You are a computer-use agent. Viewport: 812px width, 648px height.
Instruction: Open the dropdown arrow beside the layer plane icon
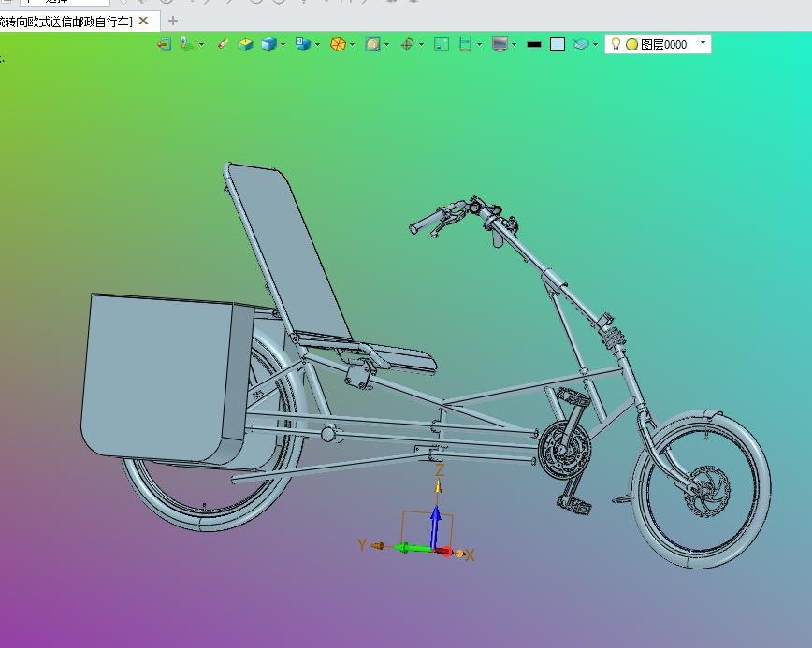click(x=595, y=45)
